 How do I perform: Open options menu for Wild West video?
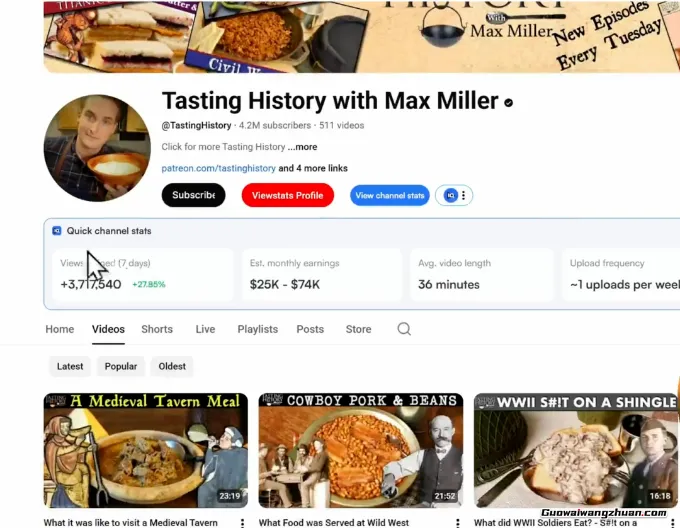coord(458,523)
